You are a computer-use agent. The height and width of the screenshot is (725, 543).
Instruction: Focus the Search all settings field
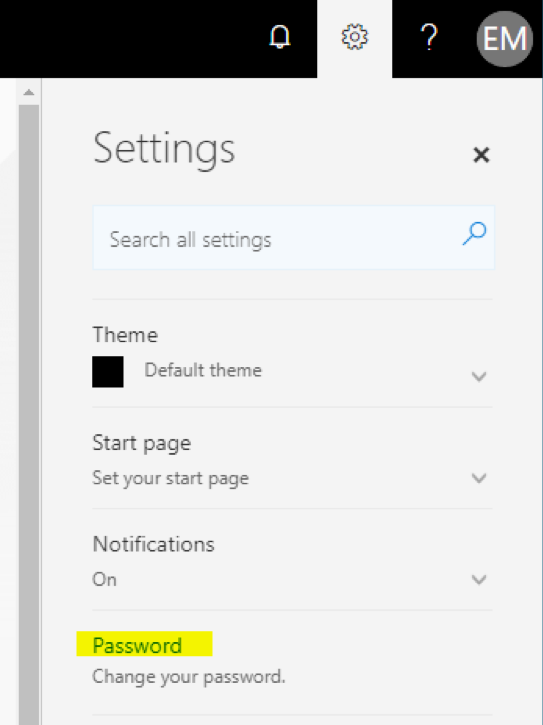coord(293,238)
